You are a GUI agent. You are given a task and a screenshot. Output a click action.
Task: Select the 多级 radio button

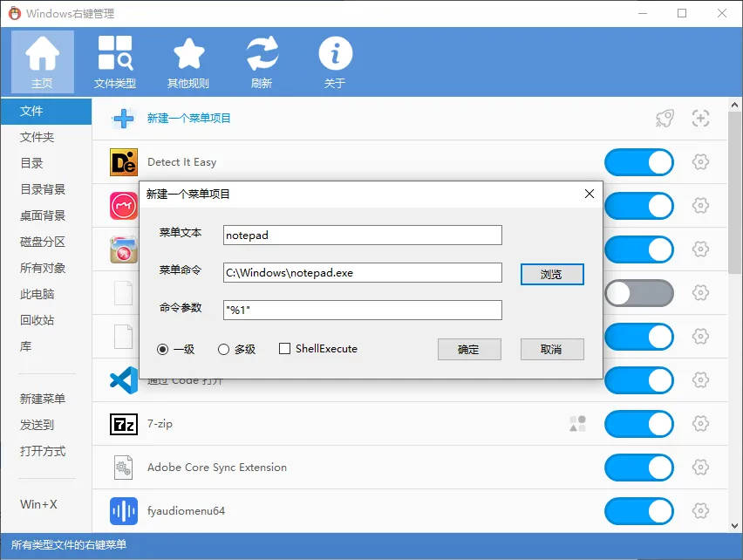click(x=224, y=349)
